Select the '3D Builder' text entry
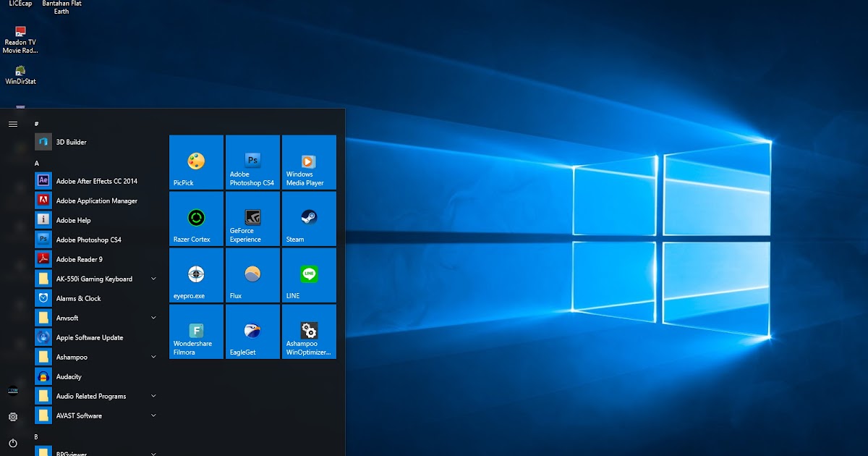Image resolution: width=868 pixels, height=456 pixels. click(x=72, y=142)
